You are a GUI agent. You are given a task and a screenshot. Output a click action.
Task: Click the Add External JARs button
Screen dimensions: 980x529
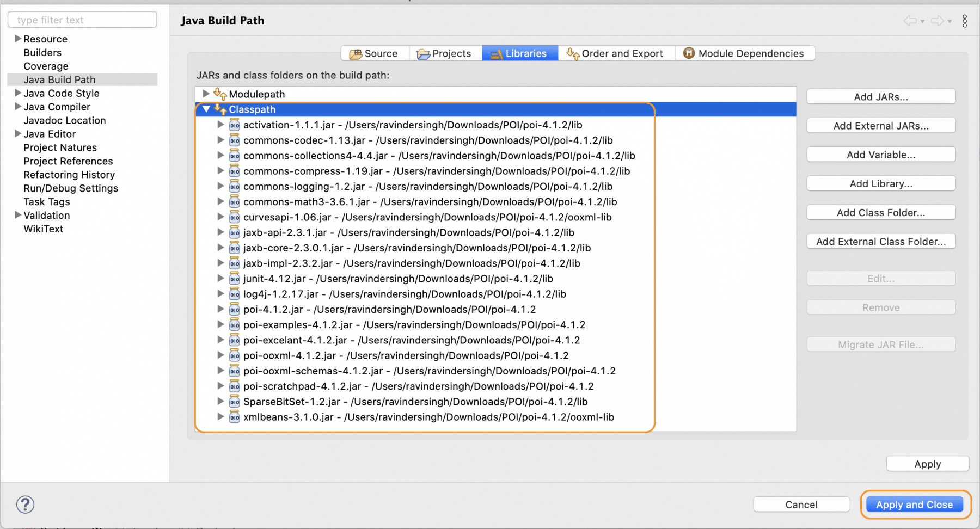[x=880, y=125]
